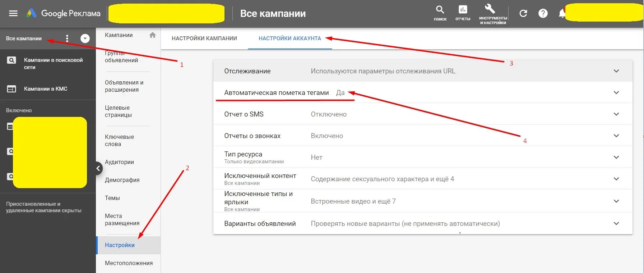Open the help question mark icon
Viewport: 644px width, 273px height.
(x=543, y=14)
